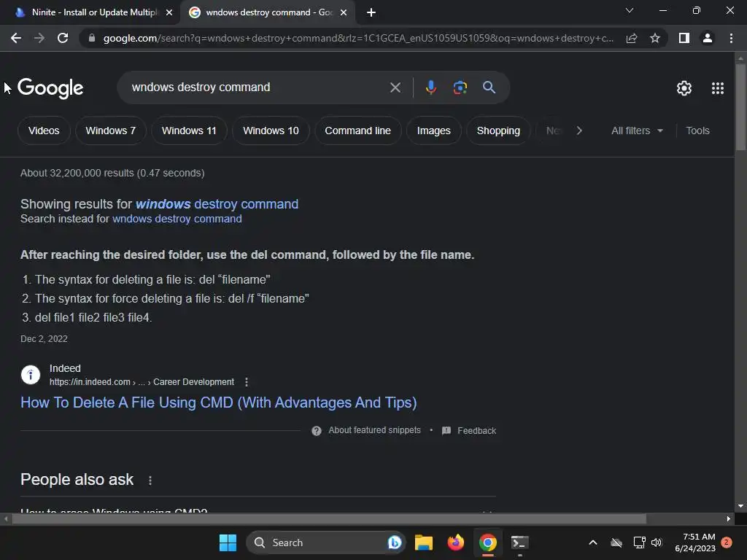Open corrected 'windows destroy command' link
The width and height of the screenshot is (747, 560).
point(217,204)
